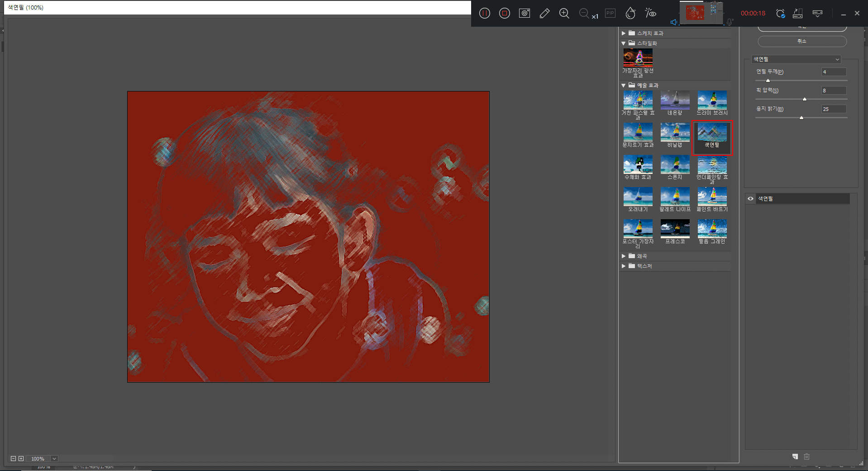Select the 오려내기 filter
The width and height of the screenshot is (868, 471).
(x=638, y=196)
